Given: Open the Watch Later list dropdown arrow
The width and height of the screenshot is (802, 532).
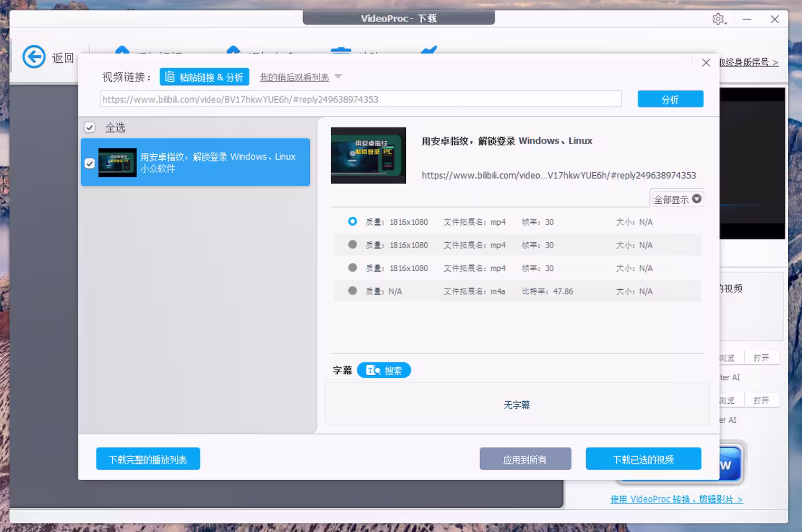Looking at the screenshot, I should (338, 77).
